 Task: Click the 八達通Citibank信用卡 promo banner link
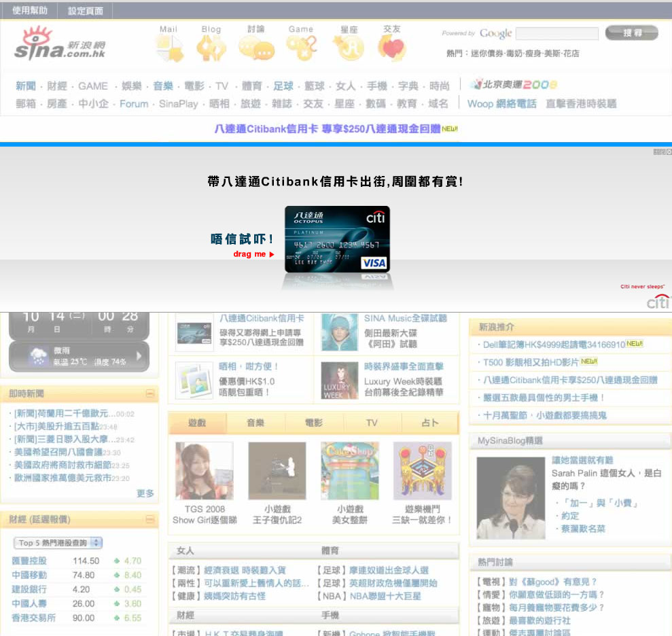point(328,128)
